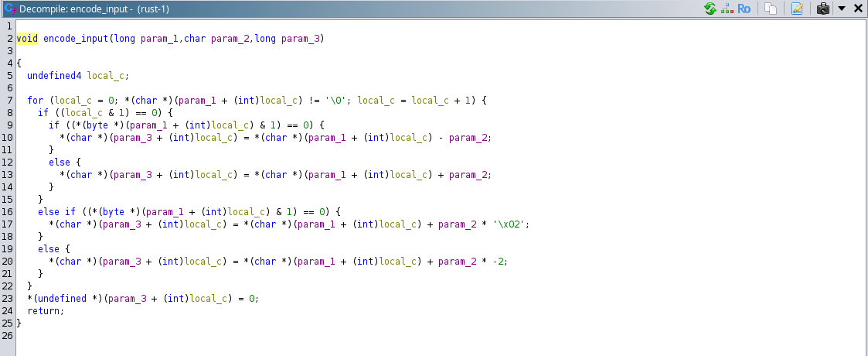Take a snapshot with the camera icon
The image size is (868, 356).
point(823,9)
